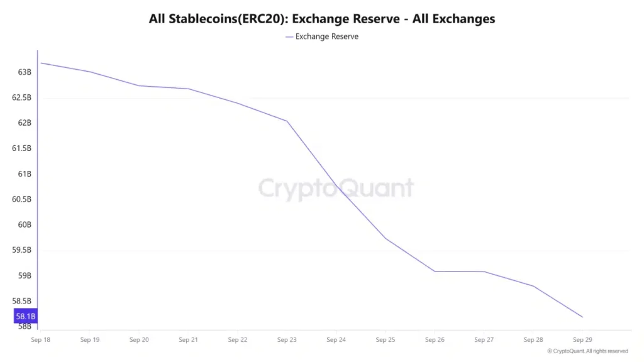Open the CryptoQuant copyright notice link
The height and width of the screenshot is (362, 644).
tap(587, 351)
